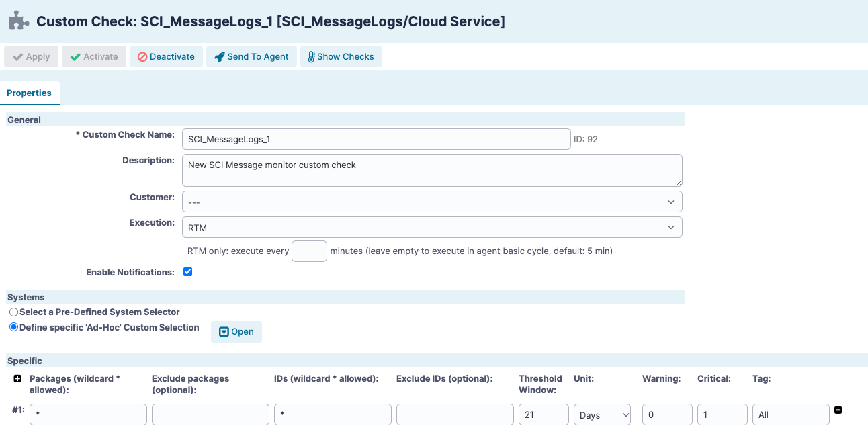The width and height of the screenshot is (868, 438).
Task: Focus the Description text area
Action: (x=432, y=170)
